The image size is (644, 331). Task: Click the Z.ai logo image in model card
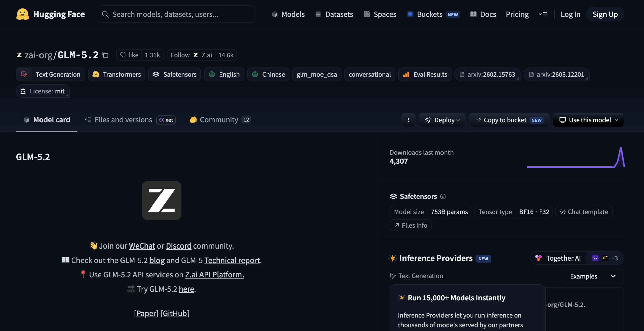tap(162, 200)
